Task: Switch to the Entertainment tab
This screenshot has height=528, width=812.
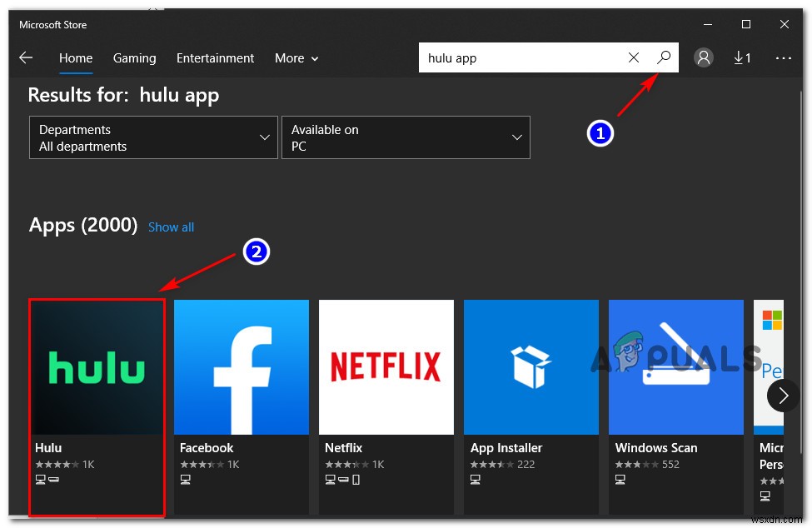Action: (215, 57)
